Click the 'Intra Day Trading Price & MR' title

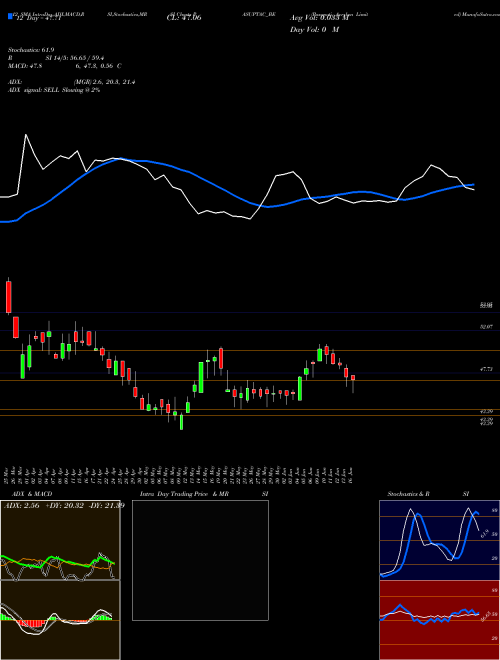[184, 494]
